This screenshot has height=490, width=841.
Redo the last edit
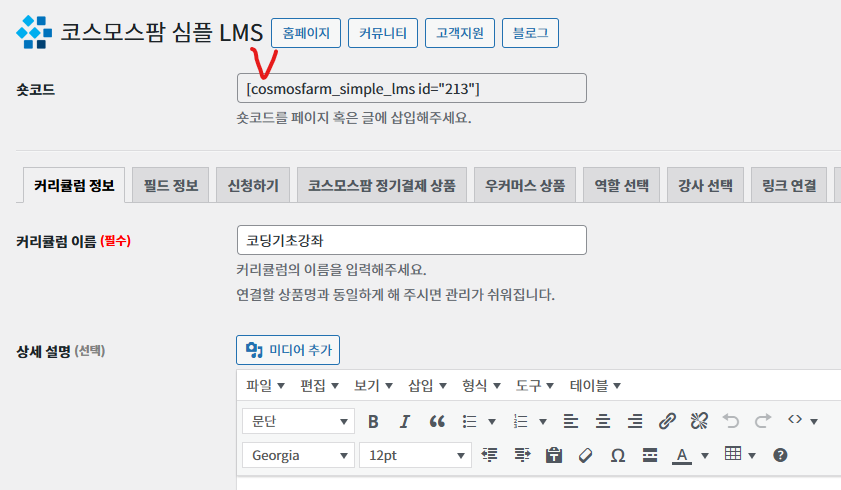tap(763, 421)
